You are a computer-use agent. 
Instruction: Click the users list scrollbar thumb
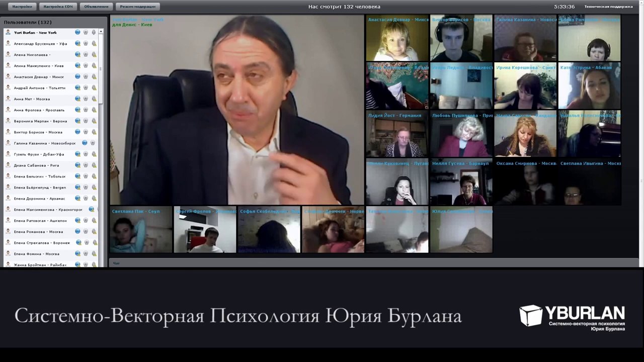tap(101, 69)
